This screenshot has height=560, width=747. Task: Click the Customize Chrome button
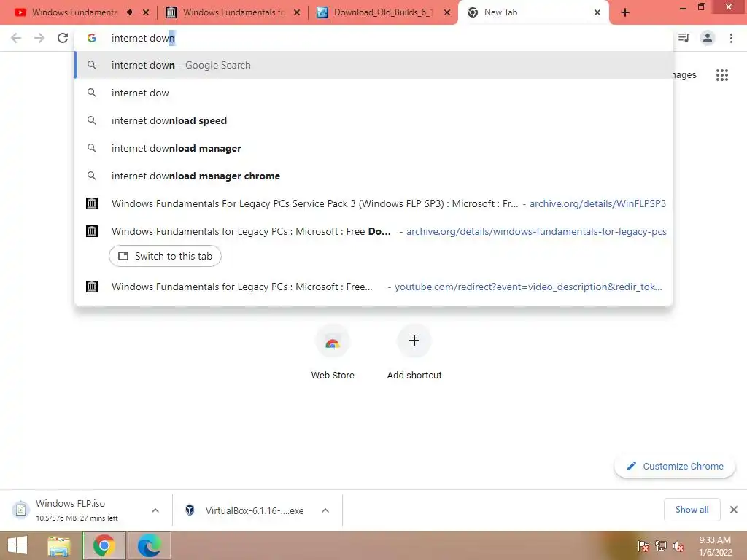tap(675, 466)
